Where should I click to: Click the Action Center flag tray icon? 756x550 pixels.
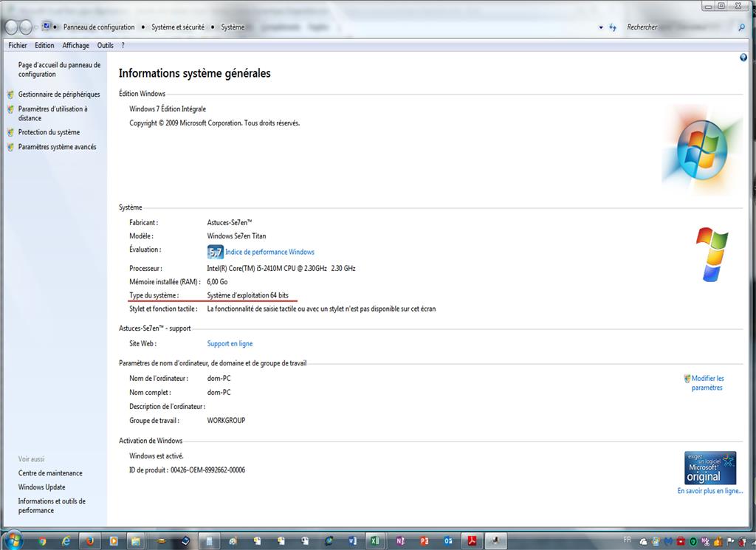730,542
